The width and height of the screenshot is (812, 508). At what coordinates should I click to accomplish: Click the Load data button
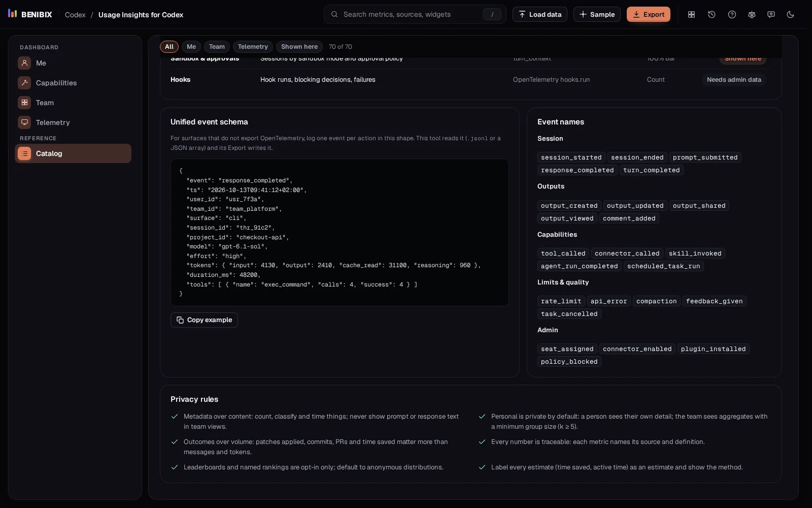(x=540, y=14)
